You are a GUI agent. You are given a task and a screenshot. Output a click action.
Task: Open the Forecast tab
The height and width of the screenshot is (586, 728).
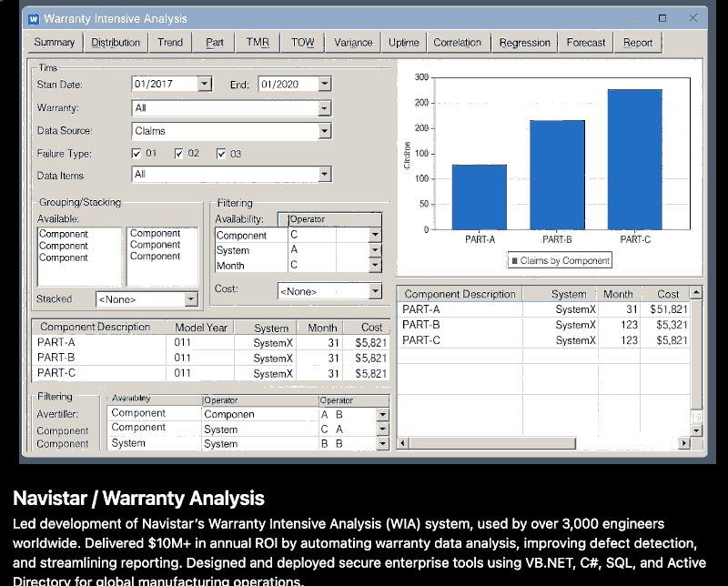click(585, 42)
